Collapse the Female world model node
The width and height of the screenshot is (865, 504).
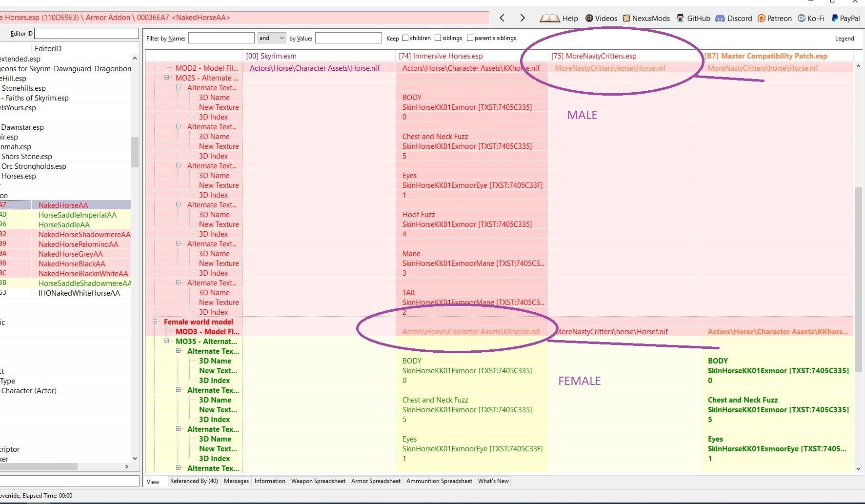(x=155, y=322)
